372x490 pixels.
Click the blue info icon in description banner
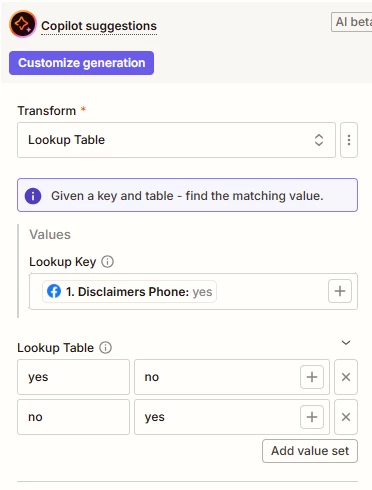pyautogui.click(x=33, y=196)
